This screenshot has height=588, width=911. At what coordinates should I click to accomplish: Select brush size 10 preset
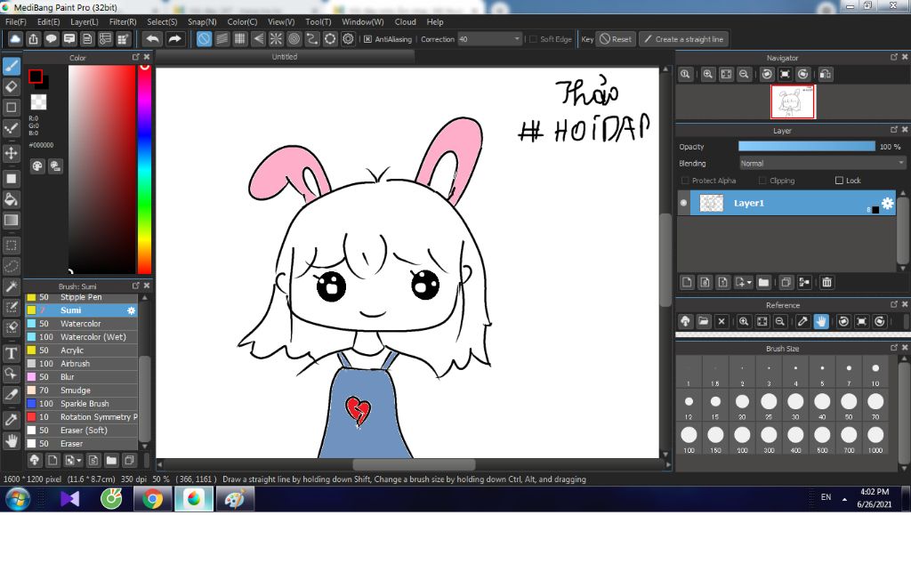click(x=875, y=373)
